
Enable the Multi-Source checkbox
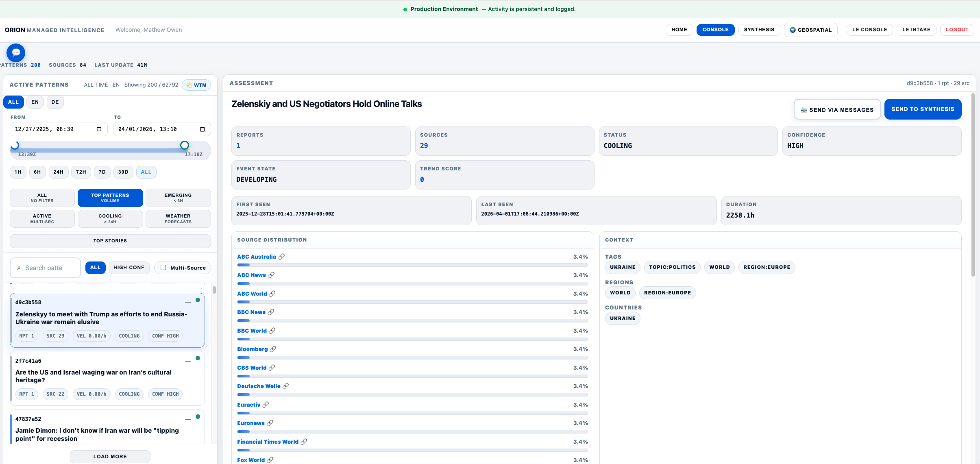[x=163, y=267]
